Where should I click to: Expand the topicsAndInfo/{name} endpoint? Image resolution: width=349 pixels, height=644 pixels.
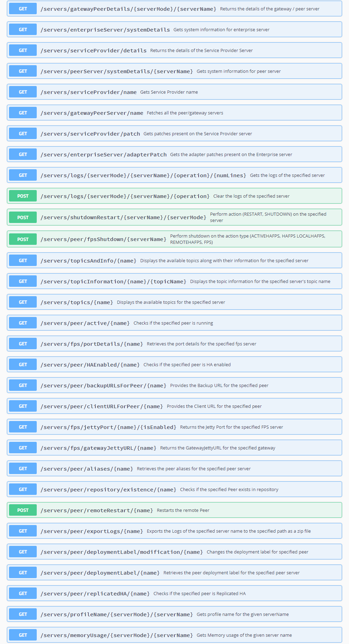[88, 261]
